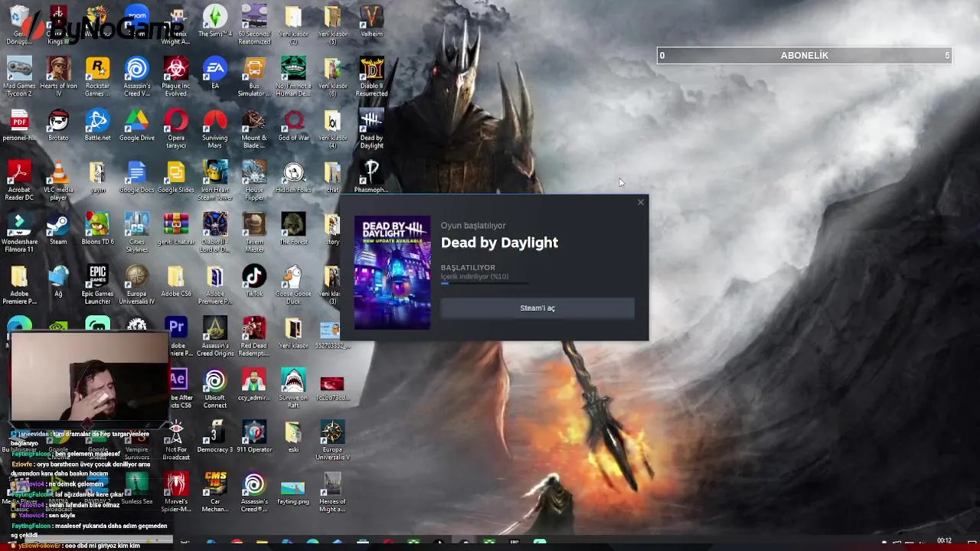Select the Google Drive desktop icon
This screenshot has width=980, height=551.
tap(137, 126)
